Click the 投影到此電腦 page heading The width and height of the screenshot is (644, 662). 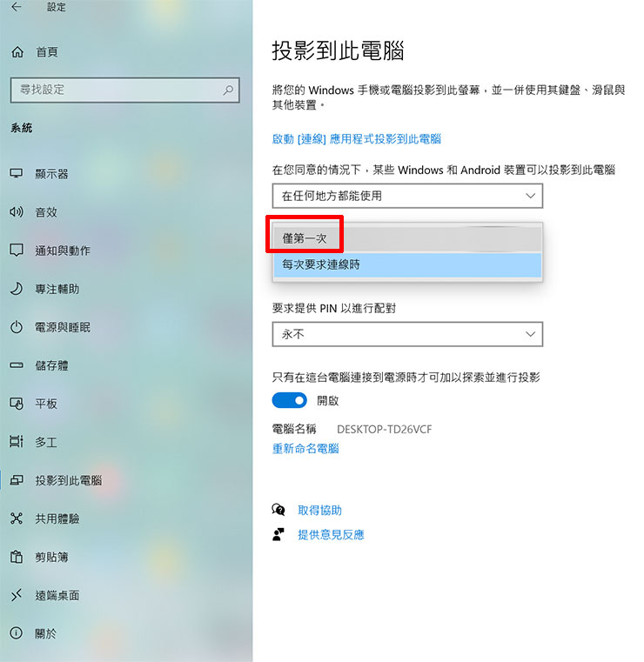pyautogui.click(x=338, y=50)
